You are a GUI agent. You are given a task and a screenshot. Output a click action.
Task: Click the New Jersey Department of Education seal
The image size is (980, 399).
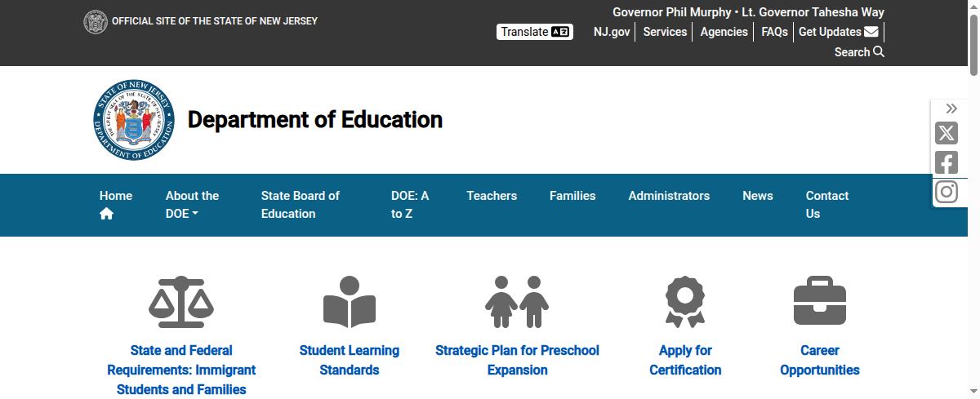point(134,120)
